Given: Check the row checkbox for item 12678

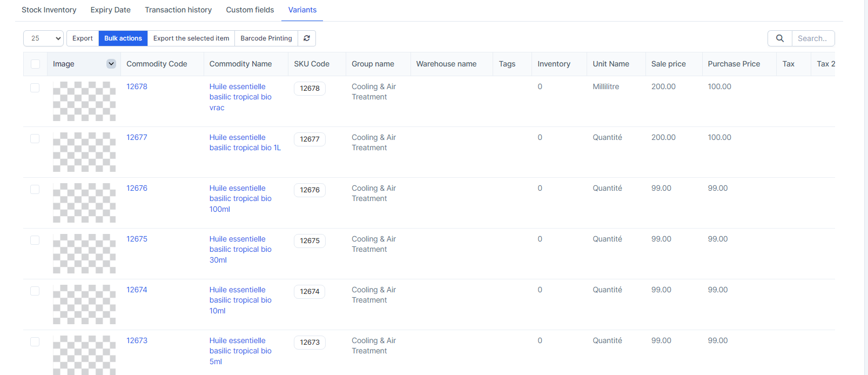Looking at the screenshot, I should point(35,88).
